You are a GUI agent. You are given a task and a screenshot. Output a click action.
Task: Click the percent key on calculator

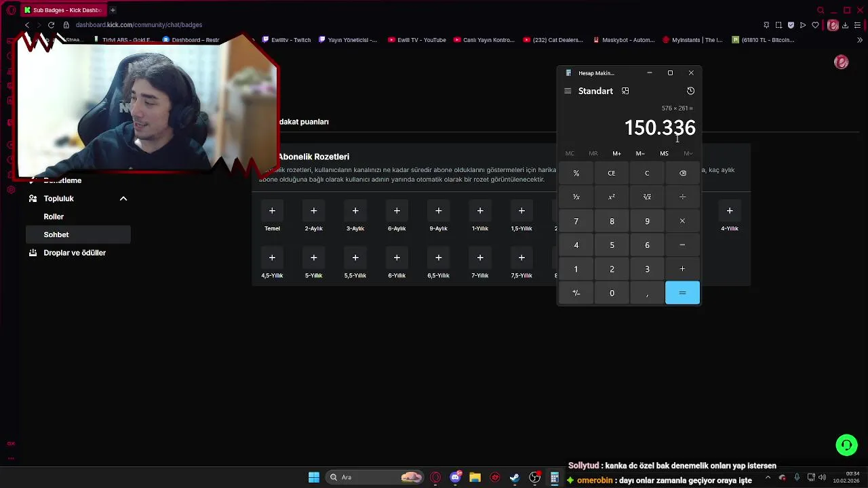576,173
